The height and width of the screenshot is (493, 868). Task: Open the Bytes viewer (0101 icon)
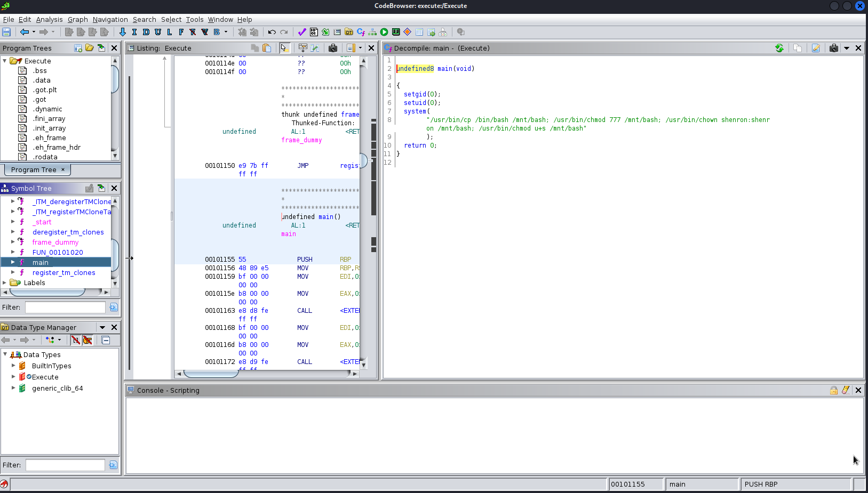coord(314,32)
